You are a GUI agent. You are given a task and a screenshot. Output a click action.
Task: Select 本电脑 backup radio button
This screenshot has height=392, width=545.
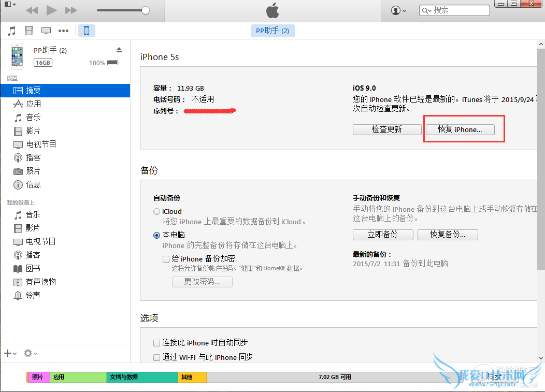point(157,235)
